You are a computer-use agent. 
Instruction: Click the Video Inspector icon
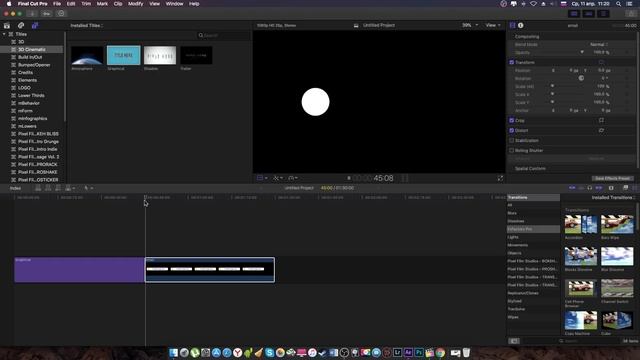tap(513, 25)
